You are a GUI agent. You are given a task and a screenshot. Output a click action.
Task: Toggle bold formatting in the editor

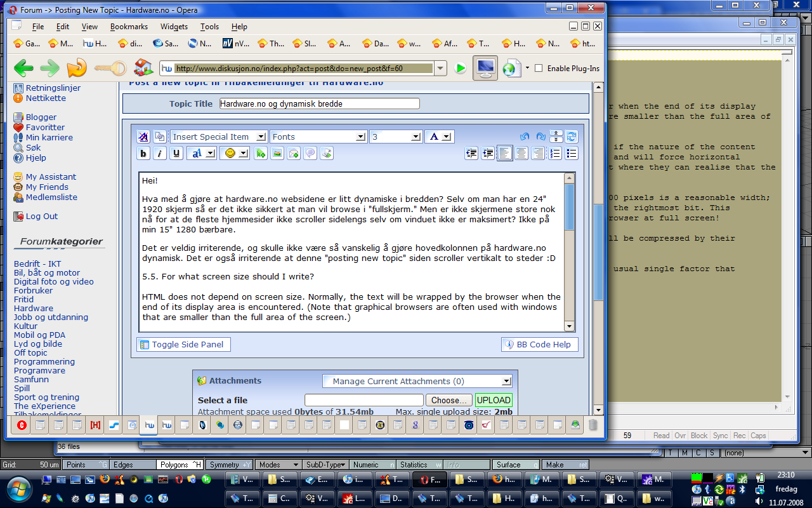(144, 153)
